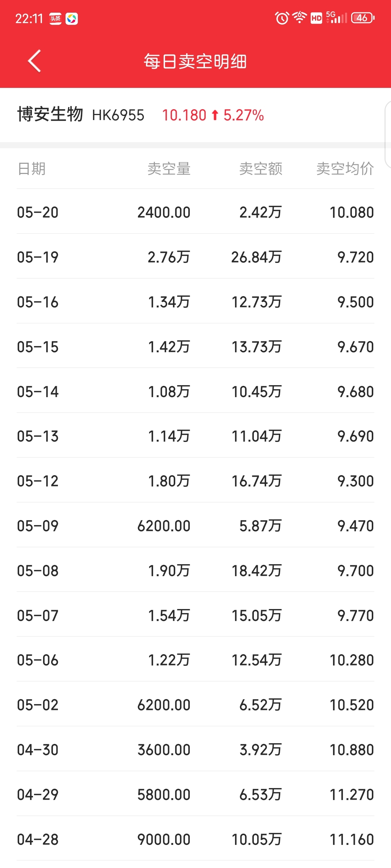The height and width of the screenshot is (868, 391).
Task: Select the 05-12 row with 16.74万
Action: click(195, 480)
